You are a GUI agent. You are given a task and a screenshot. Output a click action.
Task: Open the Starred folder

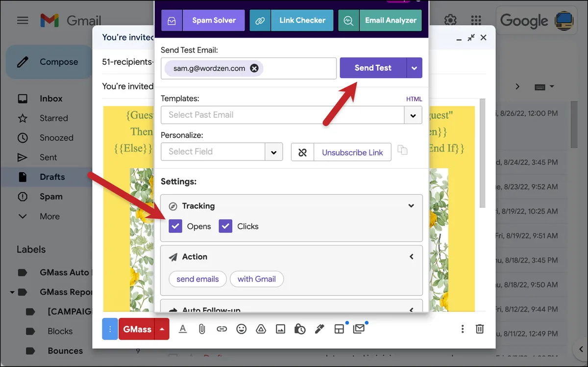point(53,118)
